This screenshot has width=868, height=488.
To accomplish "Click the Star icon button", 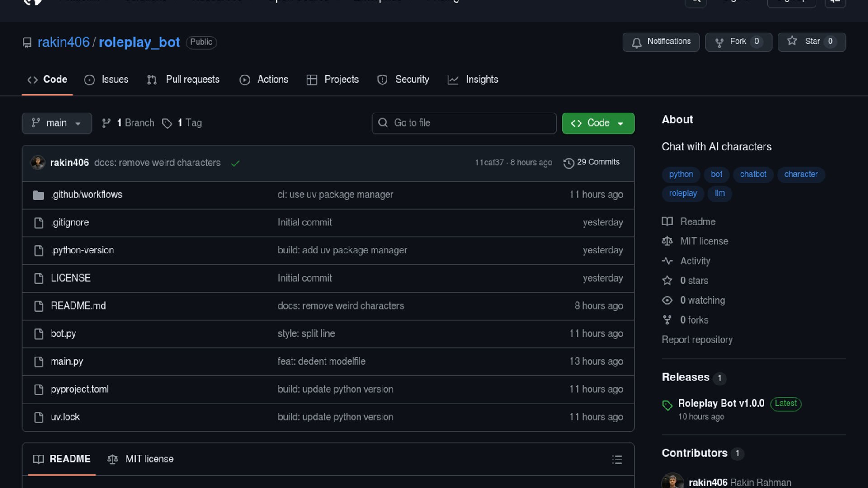I will click(x=792, y=41).
